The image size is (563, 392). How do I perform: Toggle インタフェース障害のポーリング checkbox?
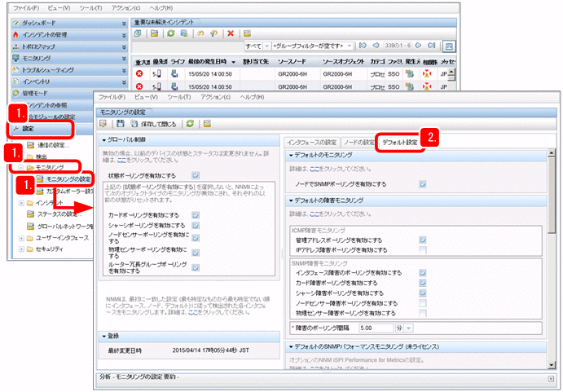423,273
